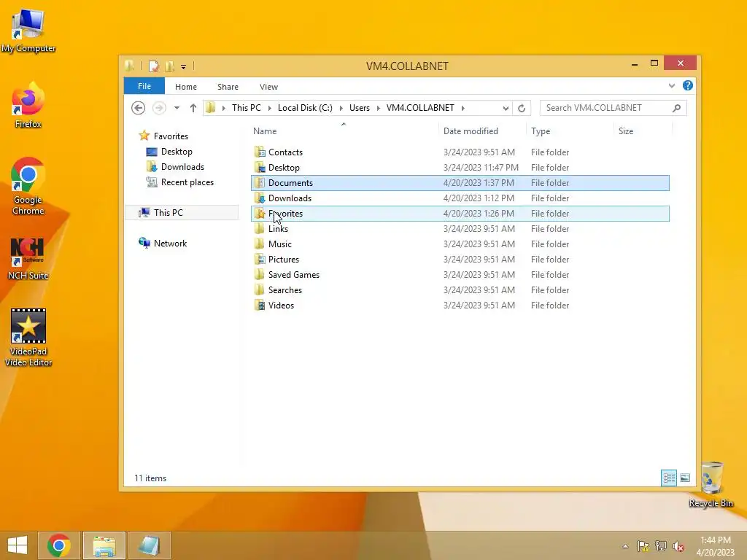Switch to Large icons view layout
747x560 pixels.
pyautogui.click(x=685, y=478)
